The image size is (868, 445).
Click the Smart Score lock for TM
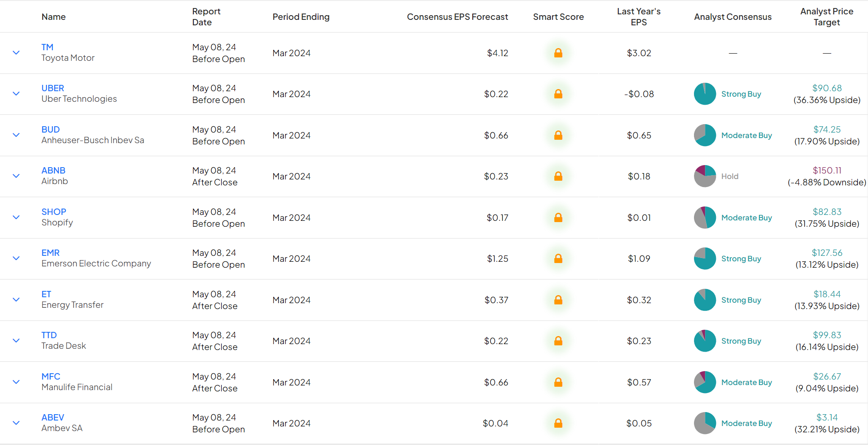[x=558, y=53]
